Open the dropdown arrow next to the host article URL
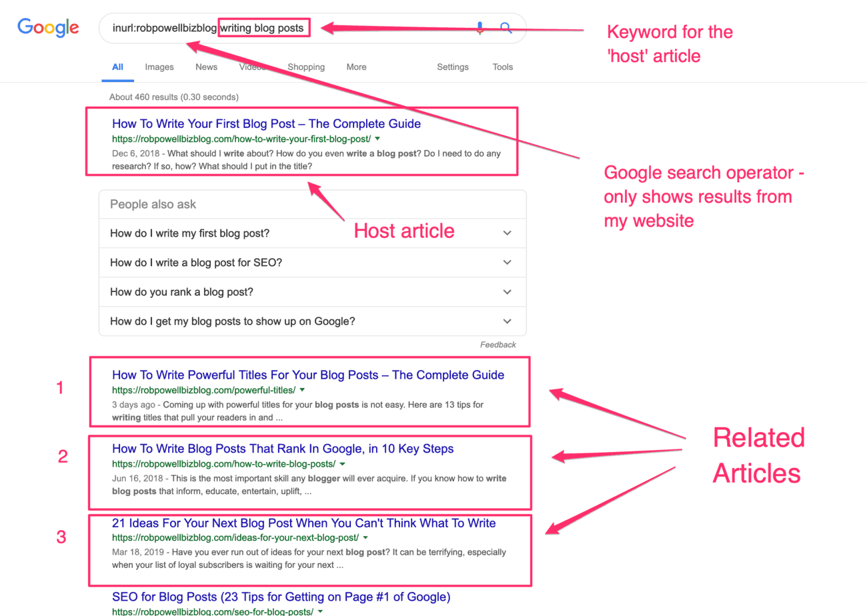Image resolution: width=867 pixels, height=616 pixels. [378, 140]
